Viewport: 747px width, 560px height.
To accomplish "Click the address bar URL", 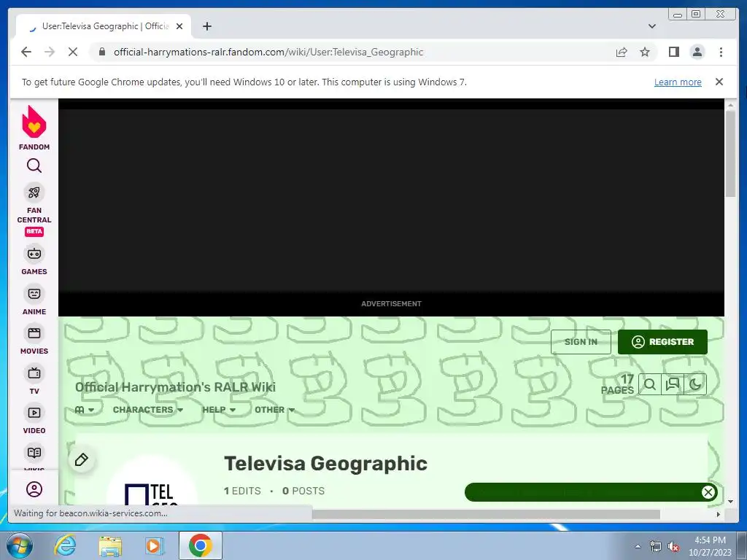I will coord(268,52).
